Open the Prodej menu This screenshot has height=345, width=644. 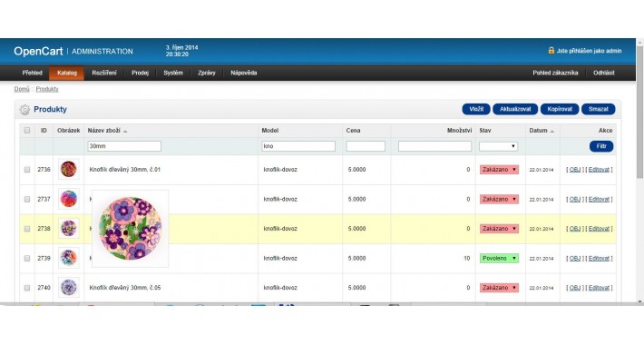(140, 73)
